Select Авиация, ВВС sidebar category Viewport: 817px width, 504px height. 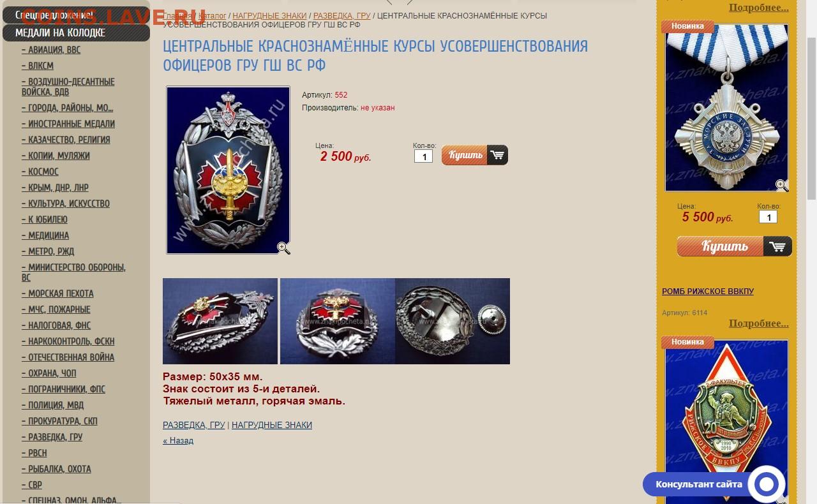pos(51,50)
